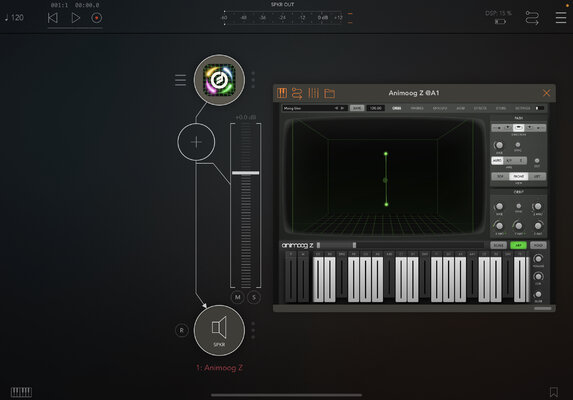Open the plugin keyboard icon in Animoog header
The image size is (573, 400).
(282, 93)
